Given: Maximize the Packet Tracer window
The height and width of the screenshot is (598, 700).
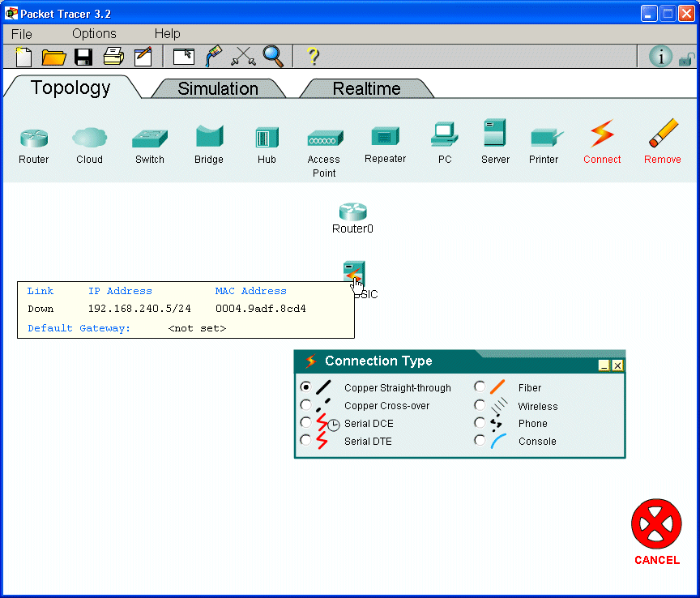Looking at the screenshot, I should [668, 14].
